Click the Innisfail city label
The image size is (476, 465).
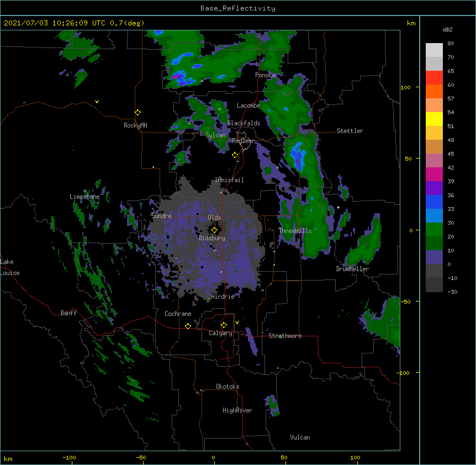pyautogui.click(x=229, y=180)
